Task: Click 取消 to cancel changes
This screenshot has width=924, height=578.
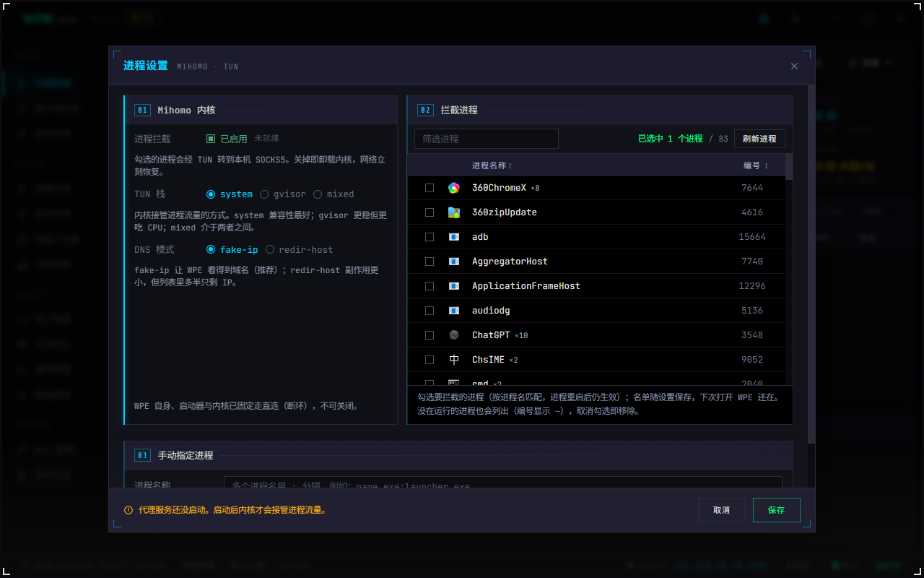Action: click(722, 510)
